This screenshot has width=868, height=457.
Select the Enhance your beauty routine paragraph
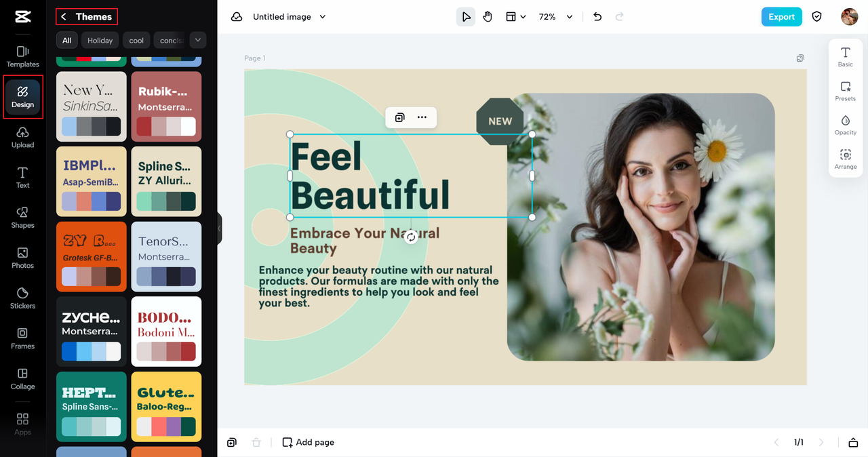(378, 287)
